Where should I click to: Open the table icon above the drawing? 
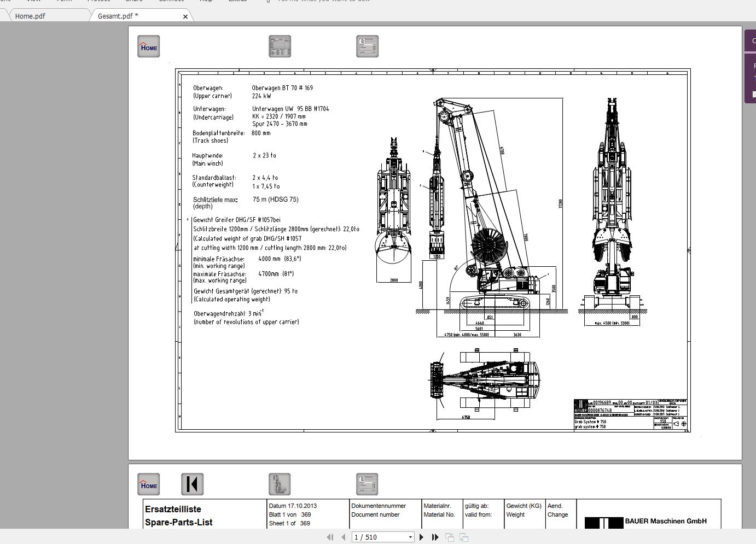(280, 46)
